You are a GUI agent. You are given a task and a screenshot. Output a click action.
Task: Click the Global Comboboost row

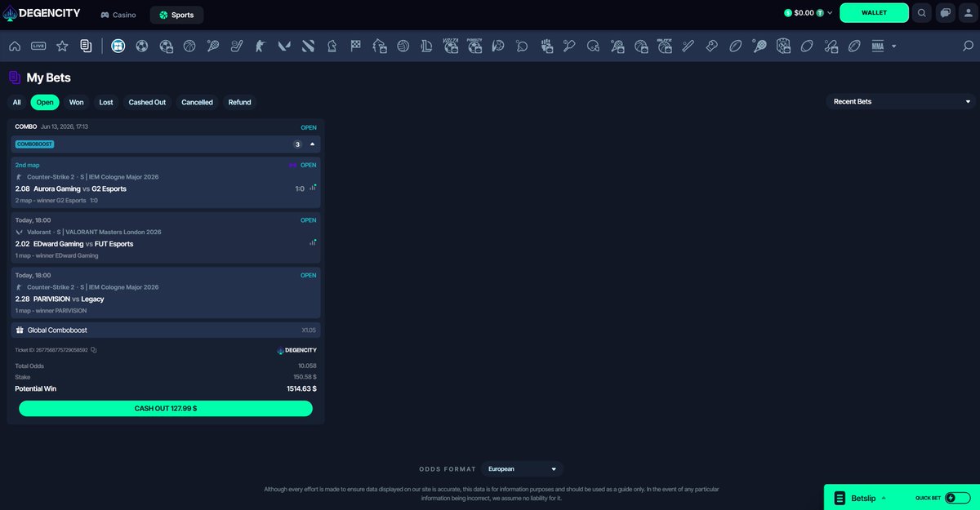pos(166,330)
